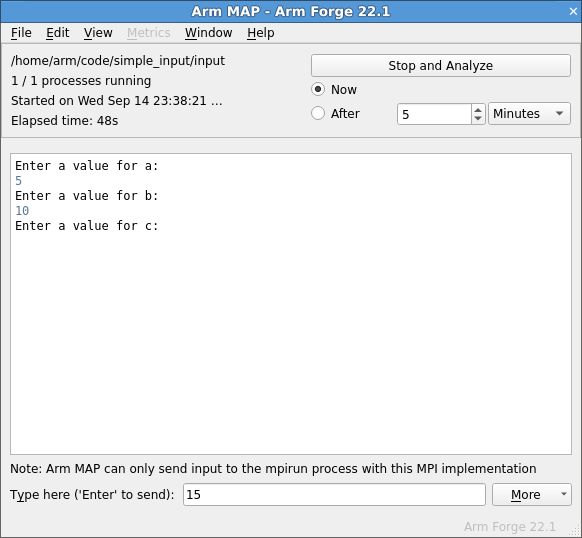Viewport: 582px width, 538px height.
Task: Open the More button's dropdown arrow
Action: [564, 494]
